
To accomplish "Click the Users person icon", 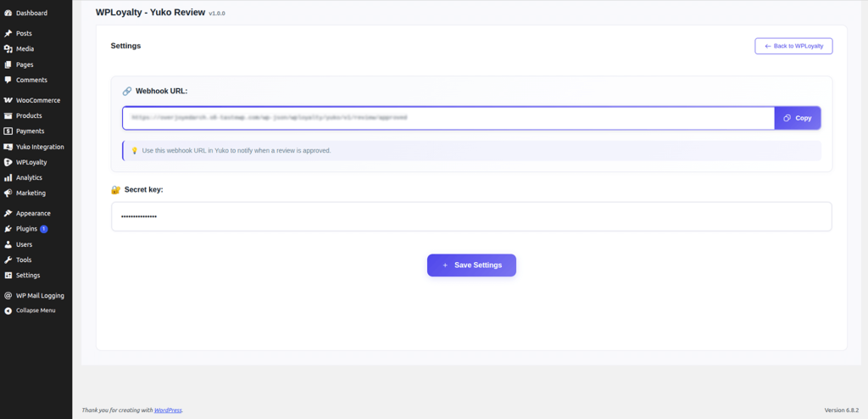I will tap(8, 244).
